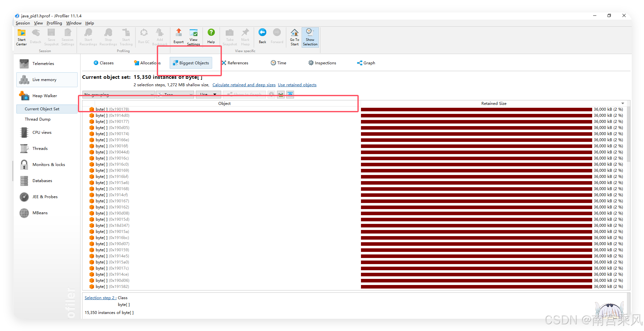Viewport: 644px width, 331px height.
Task: Select the Heap Walker view
Action: [45, 96]
